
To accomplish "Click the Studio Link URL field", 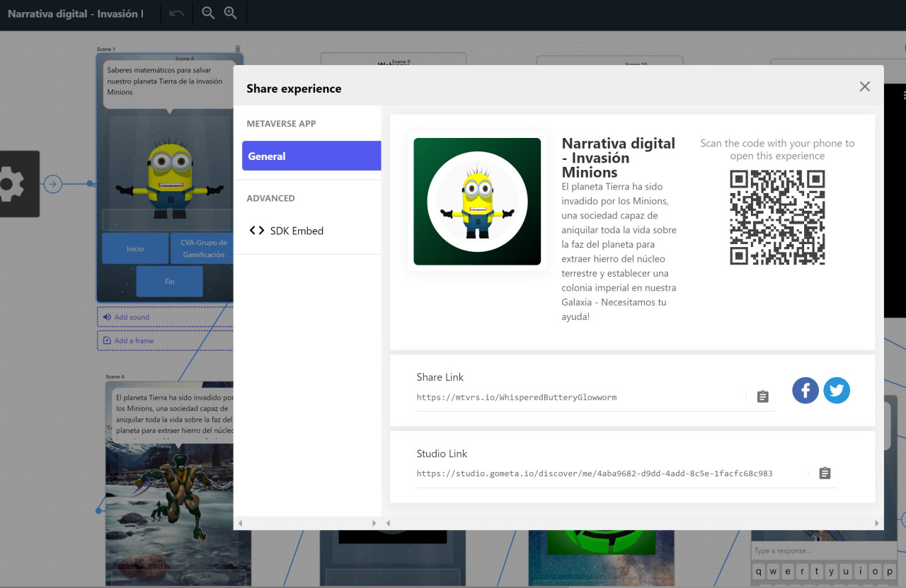I will [612, 473].
